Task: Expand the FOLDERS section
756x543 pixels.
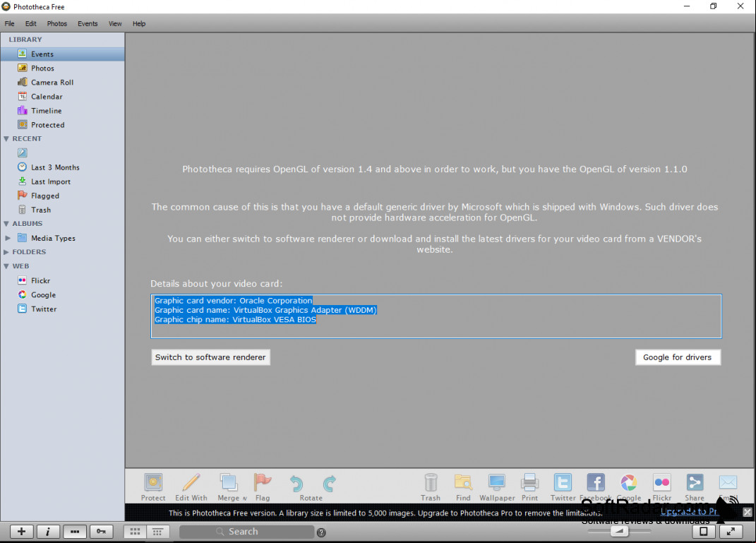Action: coord(6,252)
